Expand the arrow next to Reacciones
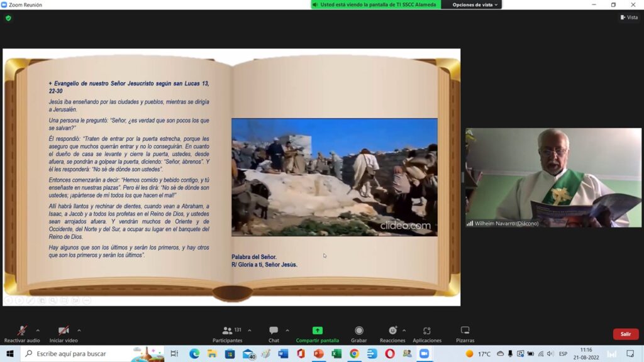The height and width of the screenshot is (362, 644). tap(404, 331)
